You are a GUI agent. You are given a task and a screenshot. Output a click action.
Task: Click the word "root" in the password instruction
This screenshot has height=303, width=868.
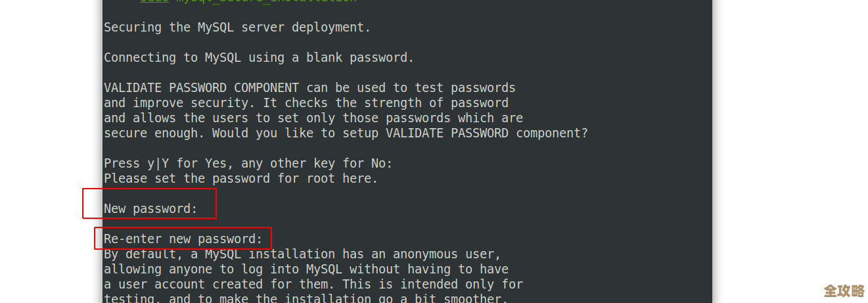tap(306, 178)
